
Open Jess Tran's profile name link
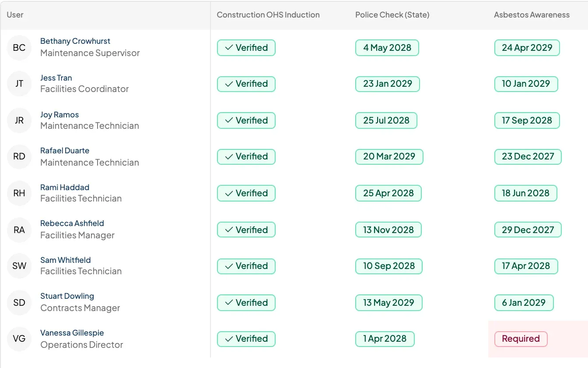click(x=56, y=78)
